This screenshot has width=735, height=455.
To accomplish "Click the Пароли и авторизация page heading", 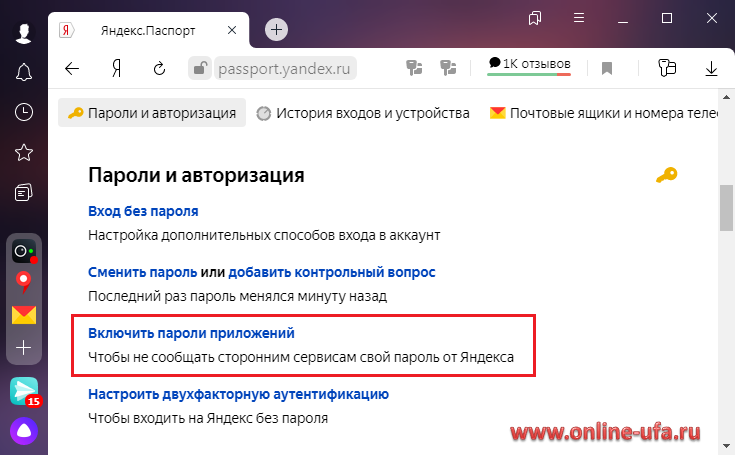I will (x=196, y=175).
